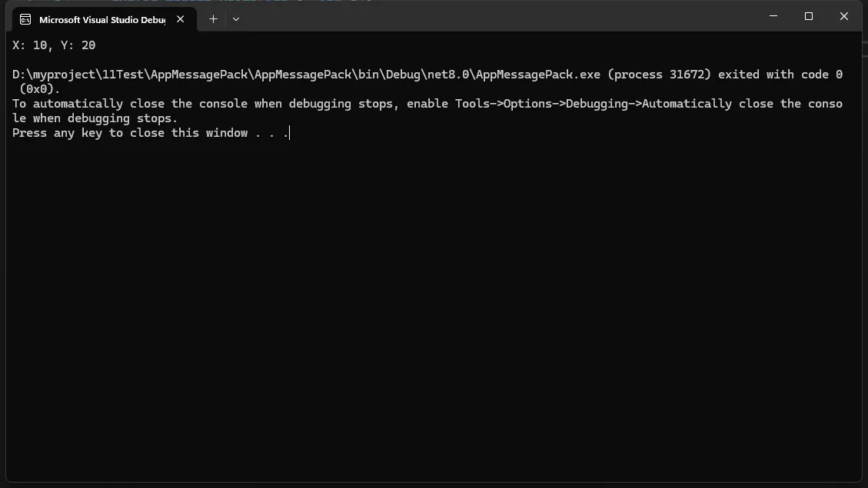The image size is (868, 488).
Task: Click the blank area of the console
Action: click(x=431, y=307)
